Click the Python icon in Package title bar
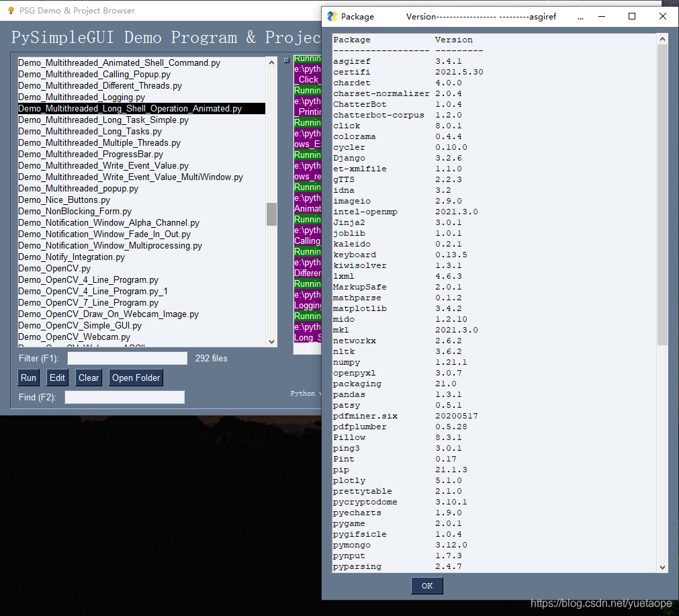This screenshot has height=616, width=679. click(332, 17)
